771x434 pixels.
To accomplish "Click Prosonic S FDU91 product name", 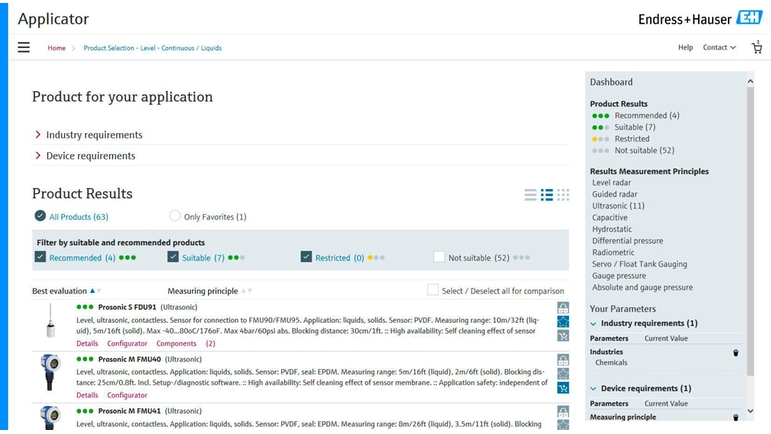I will [127, 307].
